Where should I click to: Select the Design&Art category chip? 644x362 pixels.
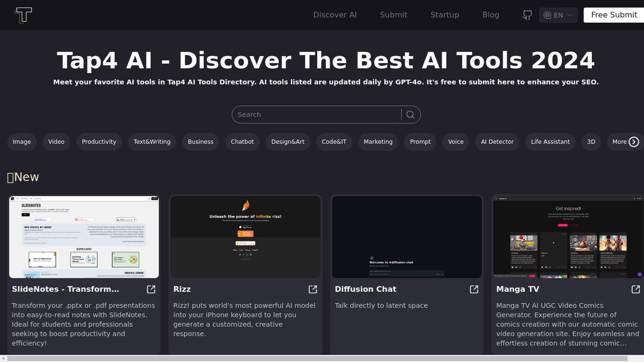click(x=288, y=142)
